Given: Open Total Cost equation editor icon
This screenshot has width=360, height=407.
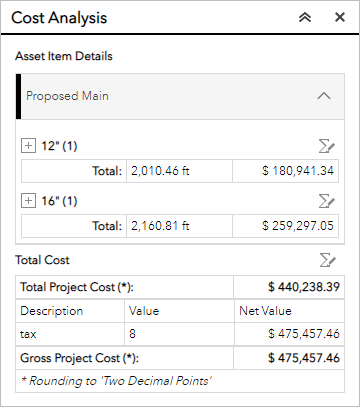Looking at the screenshot, I should pyautogui.click(x=327, y=260).
